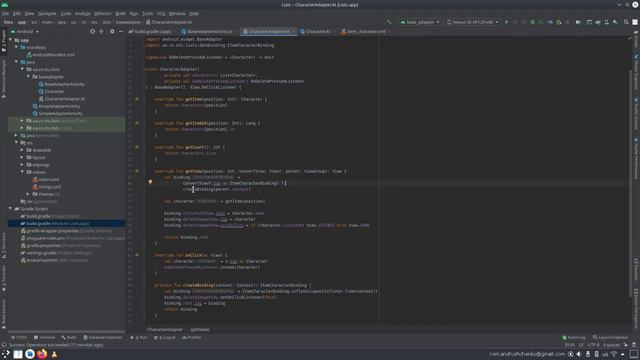Click the override gutter icon beside getItem

coord(137,99)
